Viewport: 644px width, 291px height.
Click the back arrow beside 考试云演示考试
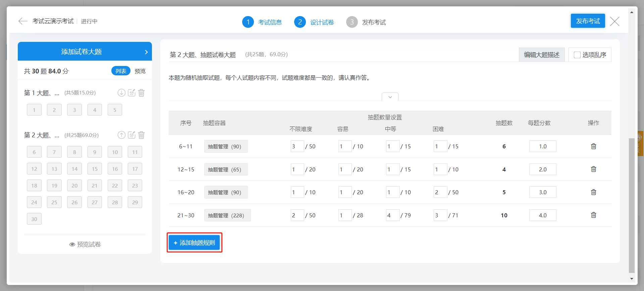23,21
